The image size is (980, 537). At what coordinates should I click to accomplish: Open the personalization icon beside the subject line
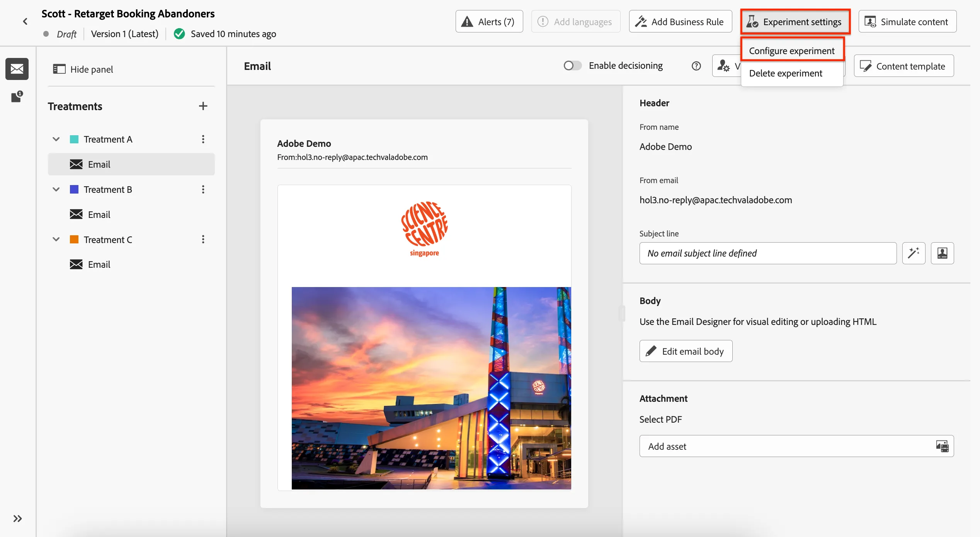pos(942,253)
